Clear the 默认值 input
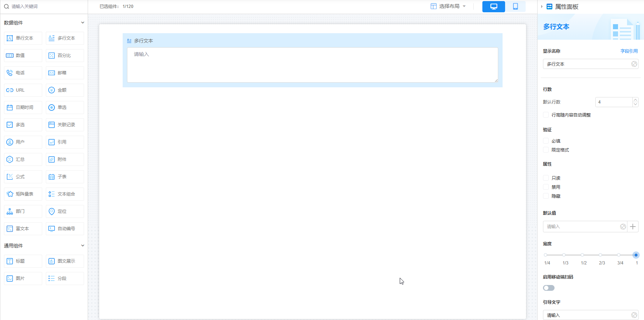Viewport: 644px width, 320px height. point(623,227)
